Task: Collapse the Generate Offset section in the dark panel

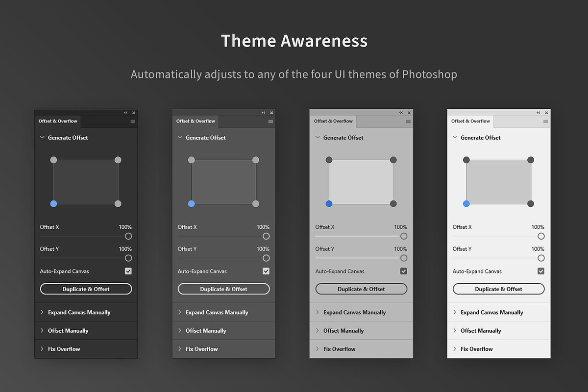Action: click(x=42, y=138)
